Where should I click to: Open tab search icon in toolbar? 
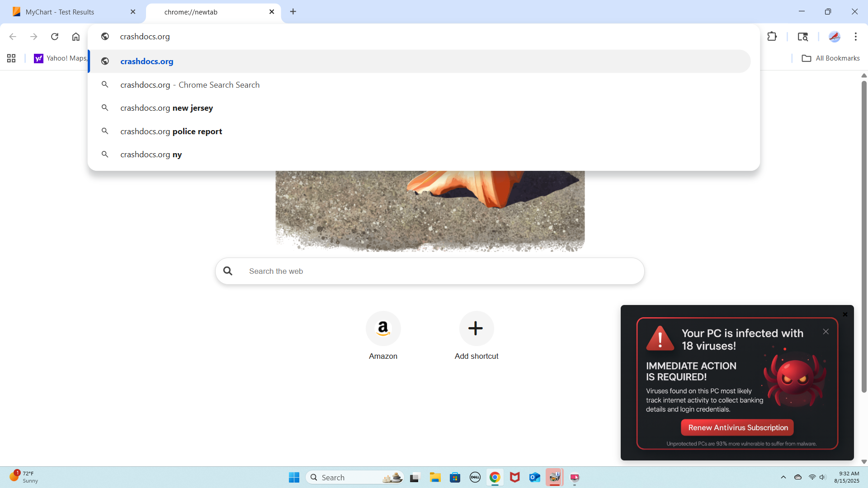click(802, 37)
